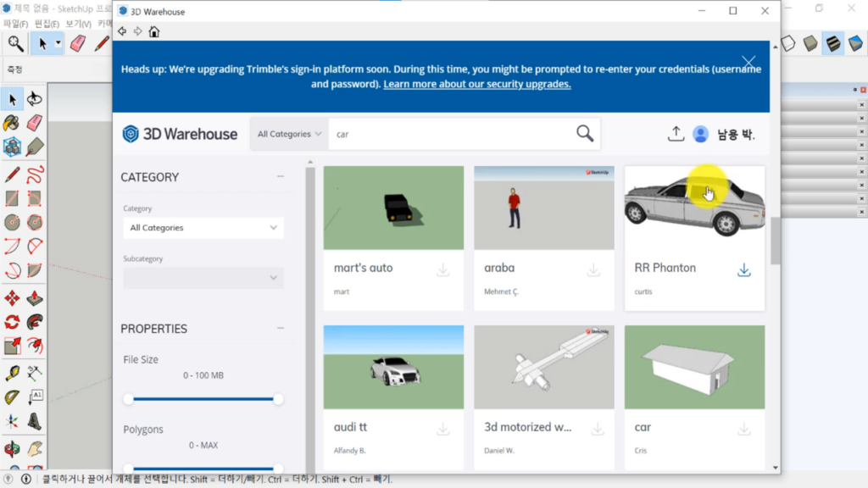868x488 pixels.
Task: Download the 3d motorized w... model
Action: [598, 429]
